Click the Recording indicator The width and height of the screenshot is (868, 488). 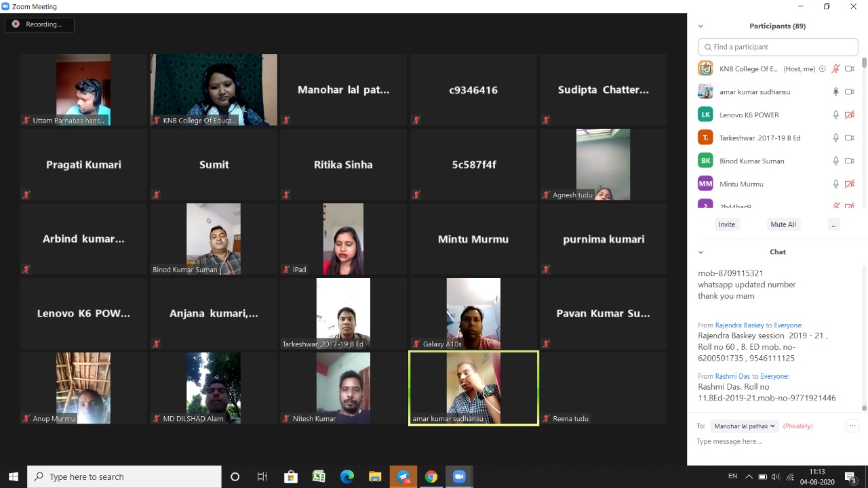[x=39, y=24]
